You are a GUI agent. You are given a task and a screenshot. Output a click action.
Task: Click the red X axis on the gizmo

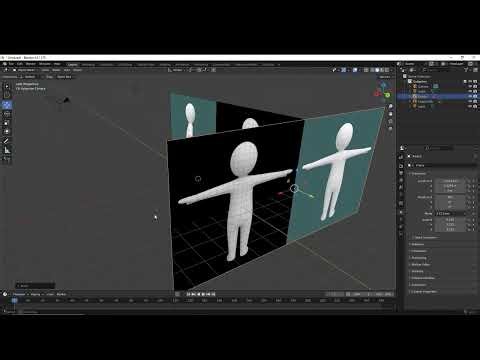(x=377, y=94)
